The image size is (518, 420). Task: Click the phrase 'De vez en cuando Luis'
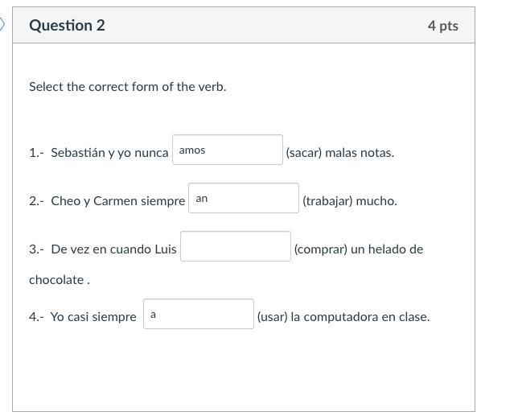[113, 249]
